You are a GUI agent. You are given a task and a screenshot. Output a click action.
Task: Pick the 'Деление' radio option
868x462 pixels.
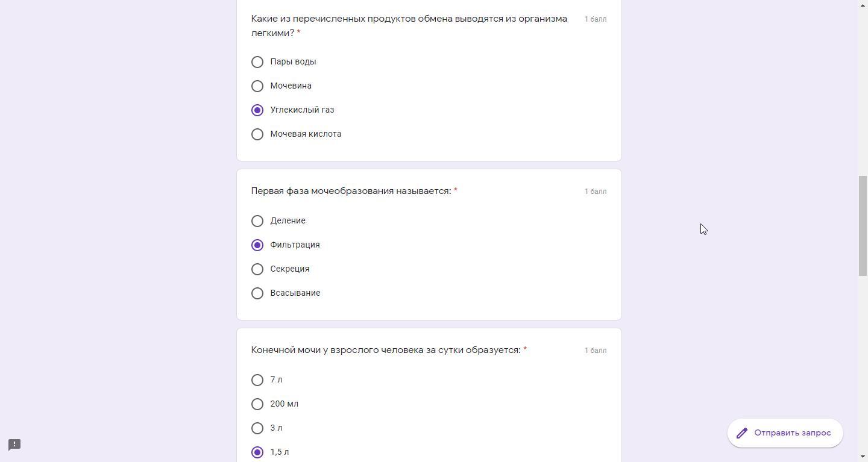click(x=257, y=221)
